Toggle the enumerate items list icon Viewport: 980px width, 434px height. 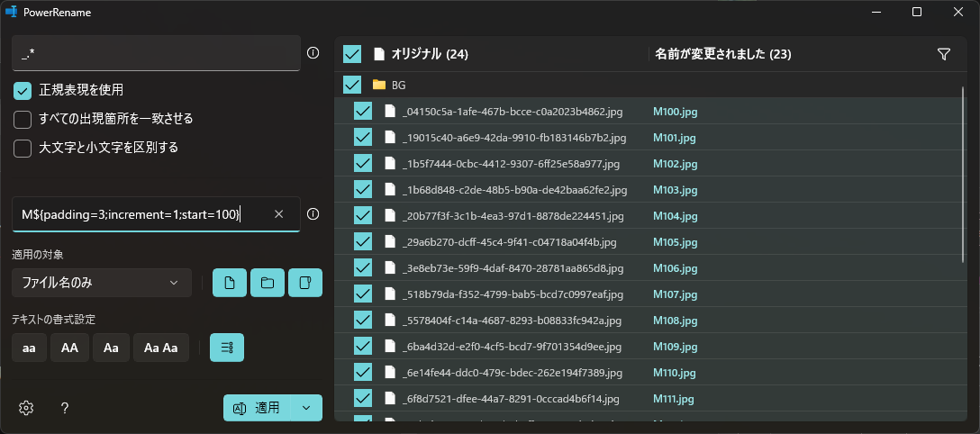pyautogui.click(x=227, y=348)
